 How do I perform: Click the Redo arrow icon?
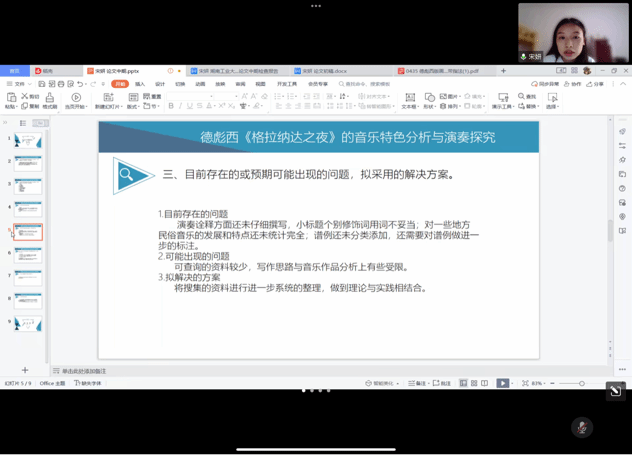pos(93,84)
